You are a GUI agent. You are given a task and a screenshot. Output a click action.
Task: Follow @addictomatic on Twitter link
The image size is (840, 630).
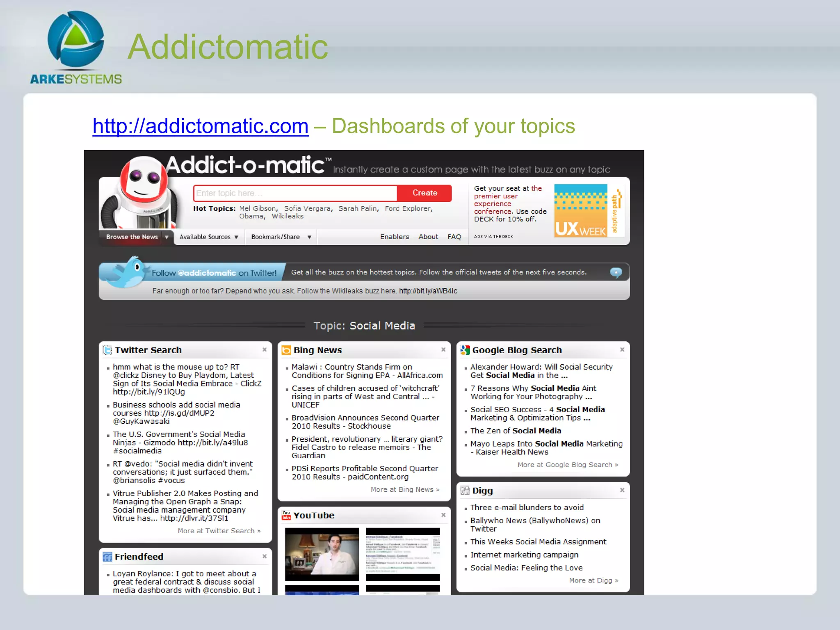[214, 273]
